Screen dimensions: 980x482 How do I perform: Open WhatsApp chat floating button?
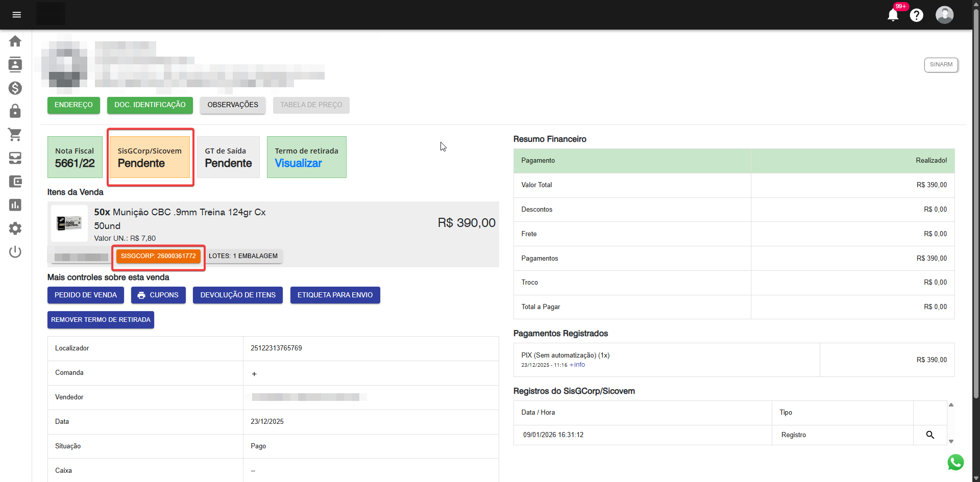[x=955, y=463]
